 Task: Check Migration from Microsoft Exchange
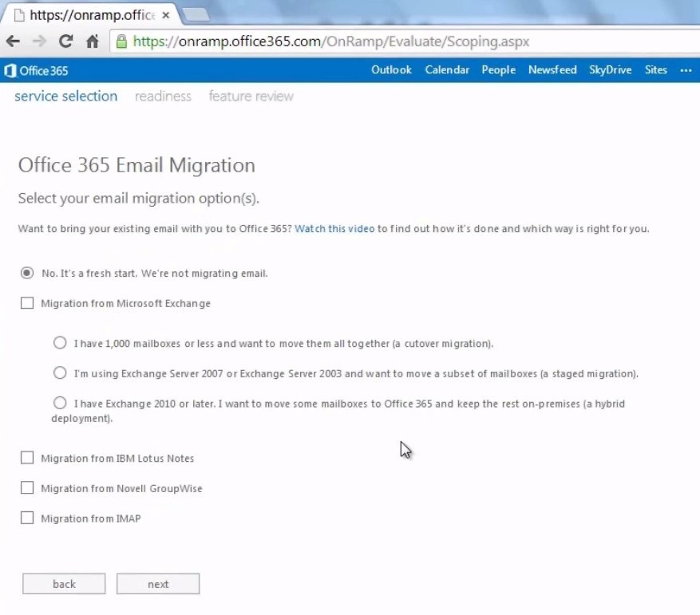tap(27, 303)
